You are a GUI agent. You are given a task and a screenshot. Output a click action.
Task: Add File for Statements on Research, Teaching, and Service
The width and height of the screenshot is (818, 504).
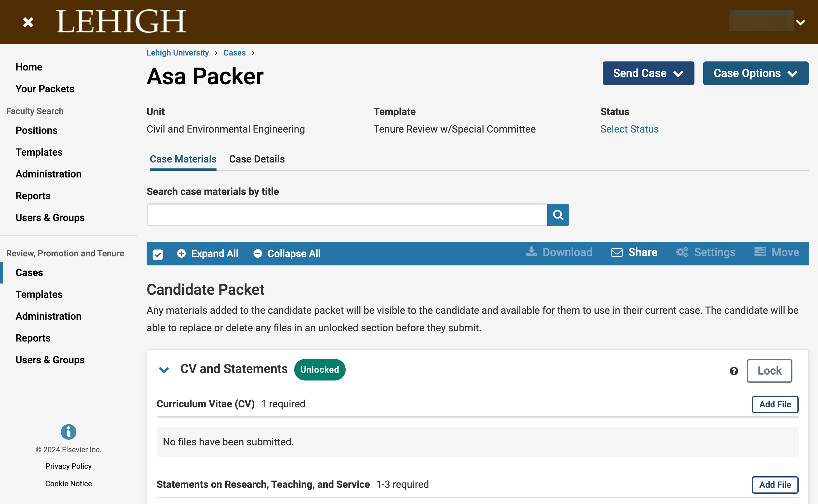pyautogui.click(x=775, y=485)
